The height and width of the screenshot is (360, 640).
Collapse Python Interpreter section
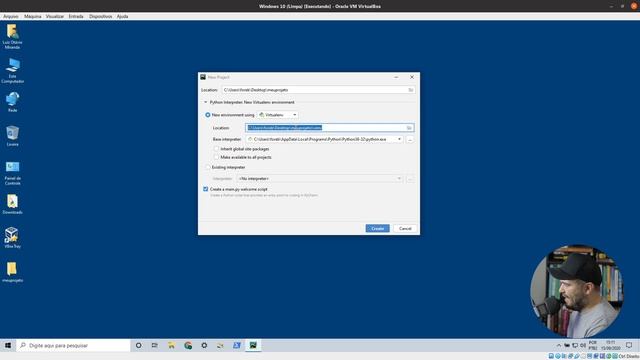click(206, 102)
